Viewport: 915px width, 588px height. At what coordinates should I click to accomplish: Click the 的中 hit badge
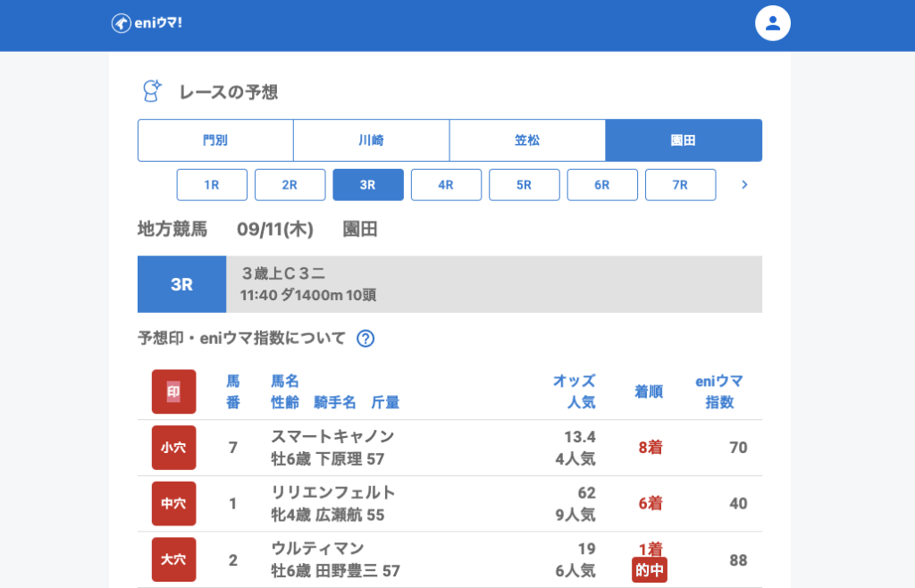pyautogui.click(x=650, y=570)
